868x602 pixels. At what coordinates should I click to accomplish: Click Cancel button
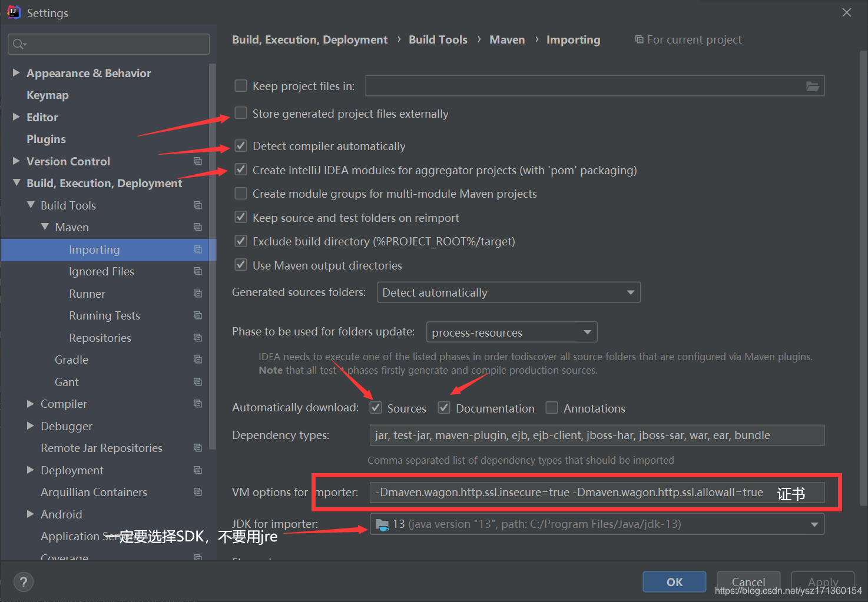tap(748, 582)
